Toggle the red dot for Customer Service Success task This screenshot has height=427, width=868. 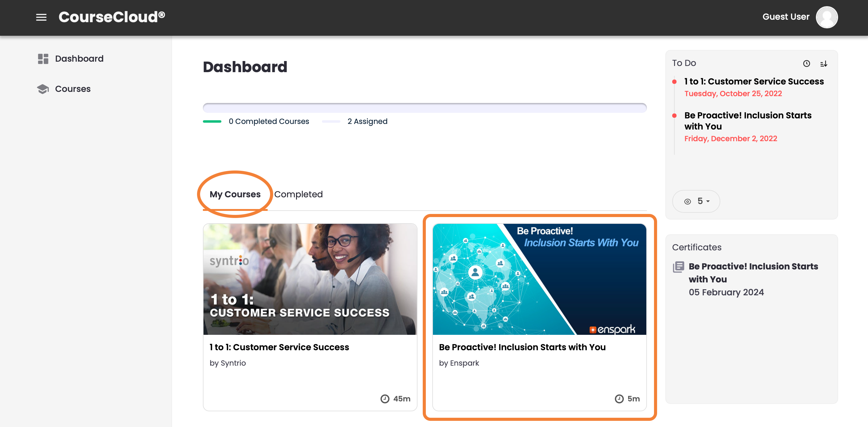point(675,82)
